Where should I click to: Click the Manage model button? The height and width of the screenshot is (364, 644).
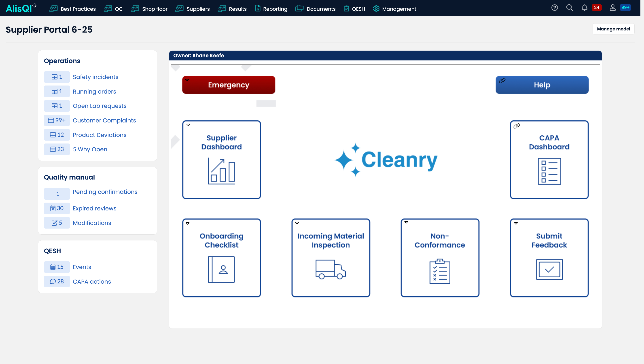point(613,29)
